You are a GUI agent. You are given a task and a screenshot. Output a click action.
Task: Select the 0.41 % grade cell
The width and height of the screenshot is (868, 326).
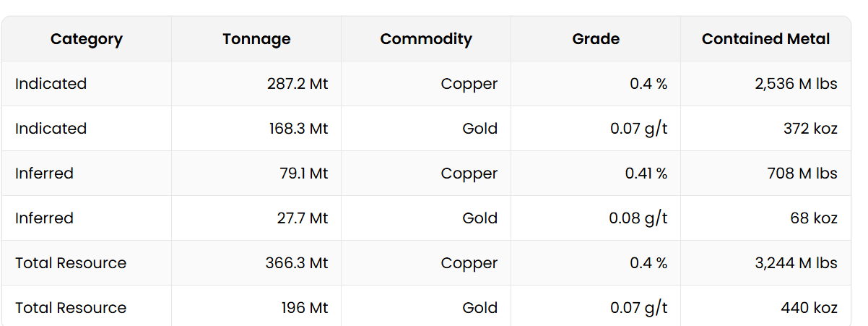646,173
